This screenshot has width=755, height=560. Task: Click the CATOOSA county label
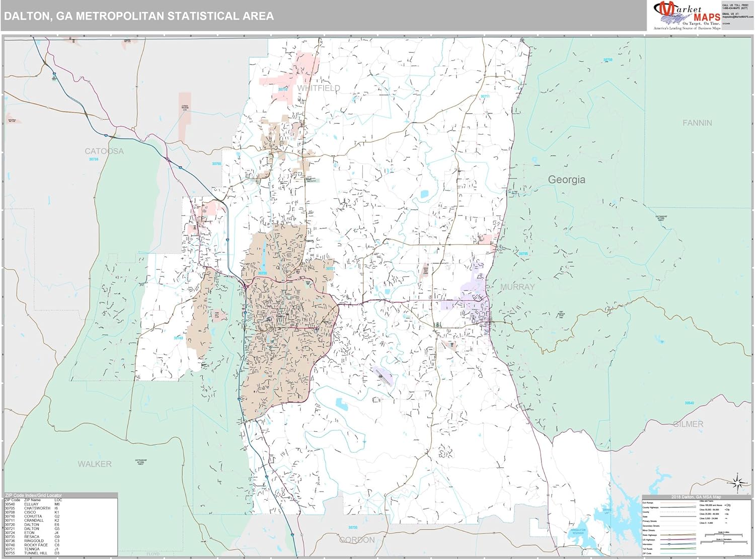104,151
